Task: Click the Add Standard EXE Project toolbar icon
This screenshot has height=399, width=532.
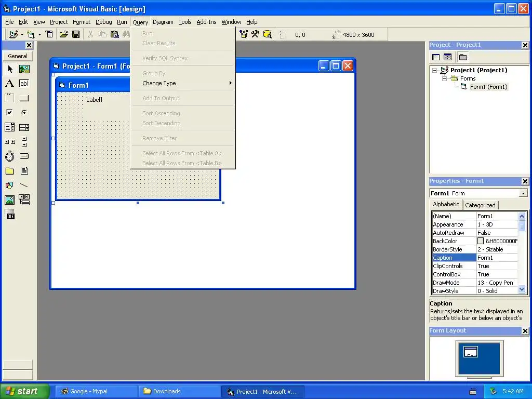Action: tap(14, 34)
